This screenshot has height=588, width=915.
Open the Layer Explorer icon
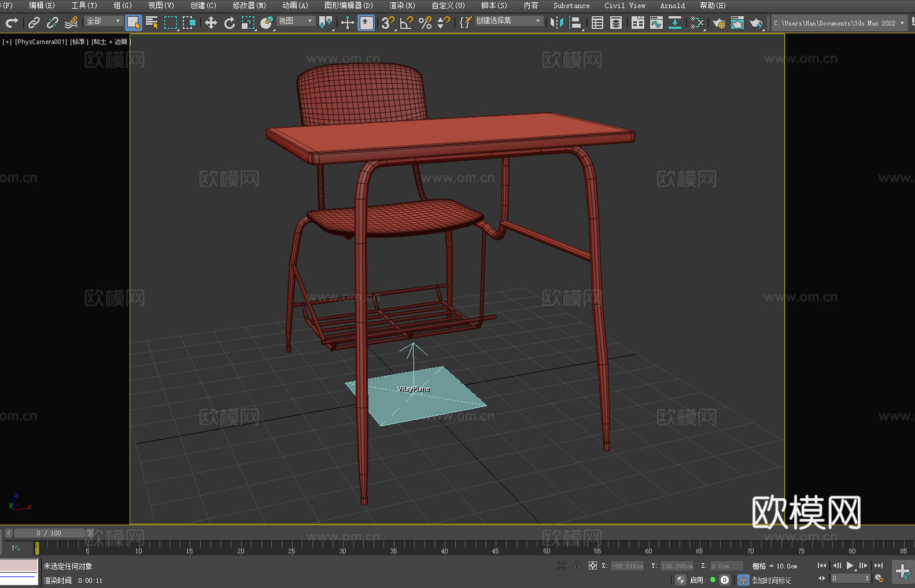click(x=616, y=23)
